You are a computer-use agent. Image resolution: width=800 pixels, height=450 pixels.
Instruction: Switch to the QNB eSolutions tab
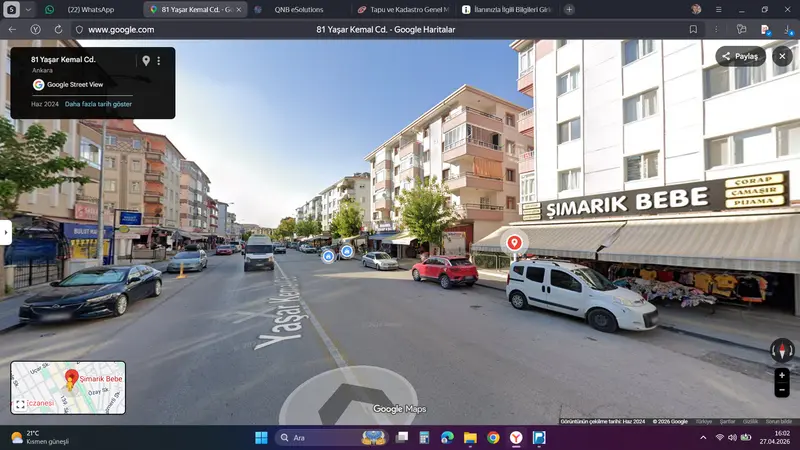(299, 9)
